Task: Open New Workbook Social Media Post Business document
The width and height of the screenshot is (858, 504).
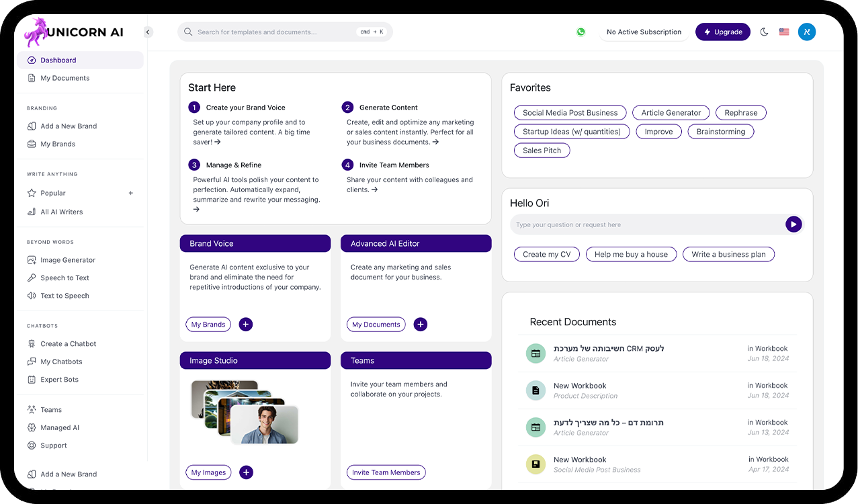Action: 658,464
